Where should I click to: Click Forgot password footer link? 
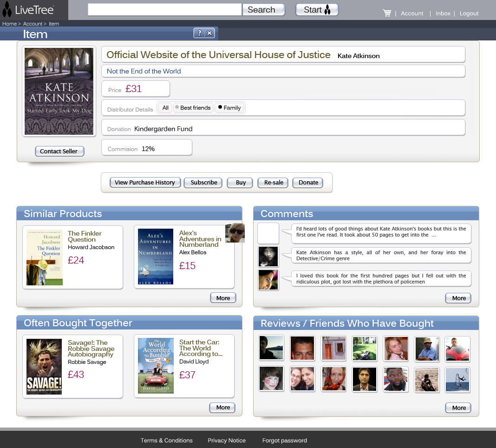click(x=284, y=441)
